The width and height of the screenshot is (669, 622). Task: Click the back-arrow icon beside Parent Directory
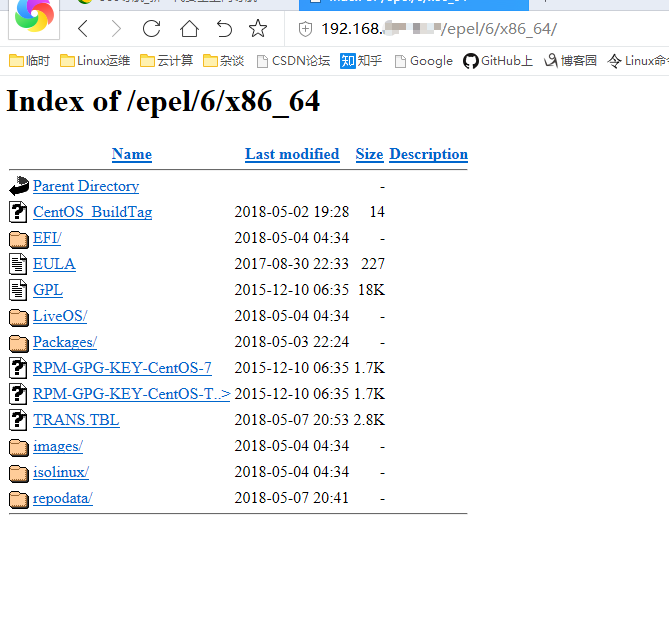coord(19,186)
